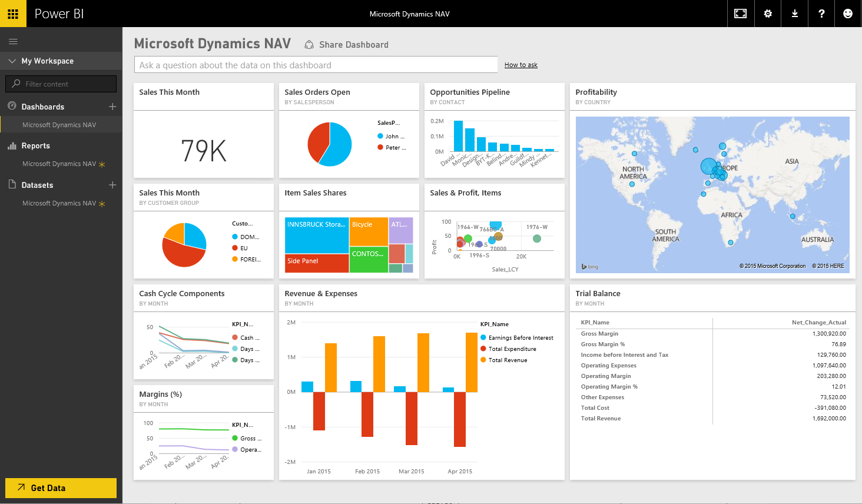Click the question box to ask about data

point(316,65)
